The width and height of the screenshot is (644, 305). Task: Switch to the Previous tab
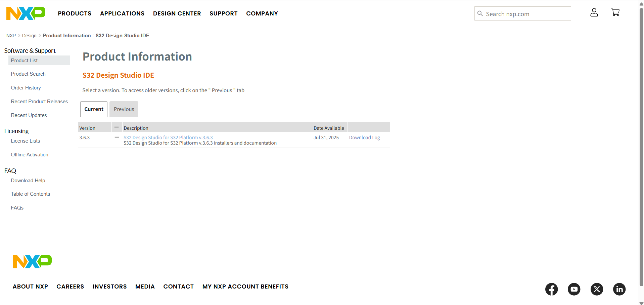pos(124,109)
